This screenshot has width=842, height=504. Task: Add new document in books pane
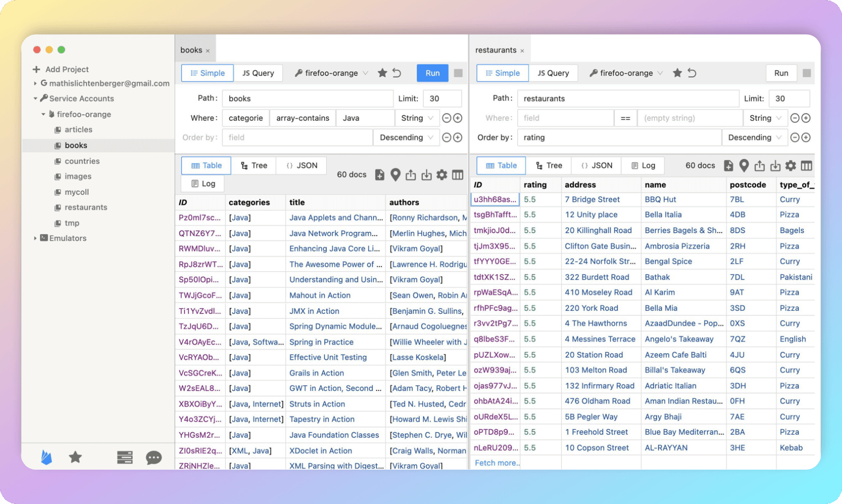point(380,175)
